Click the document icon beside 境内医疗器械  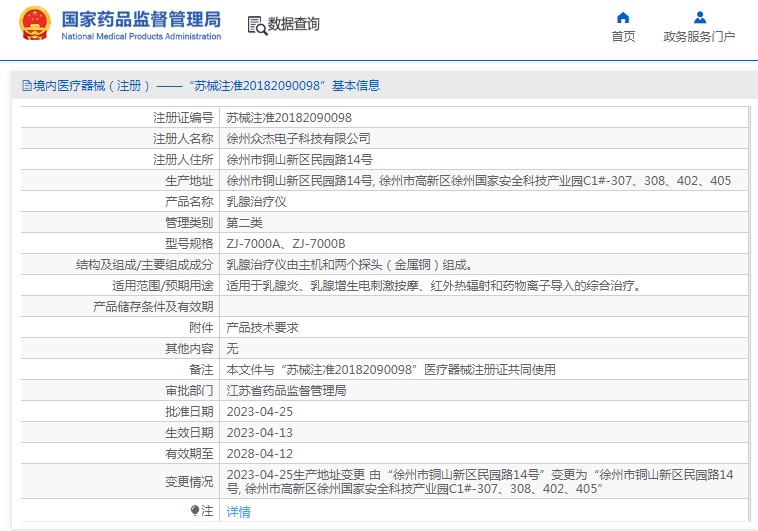pos(27,86)
